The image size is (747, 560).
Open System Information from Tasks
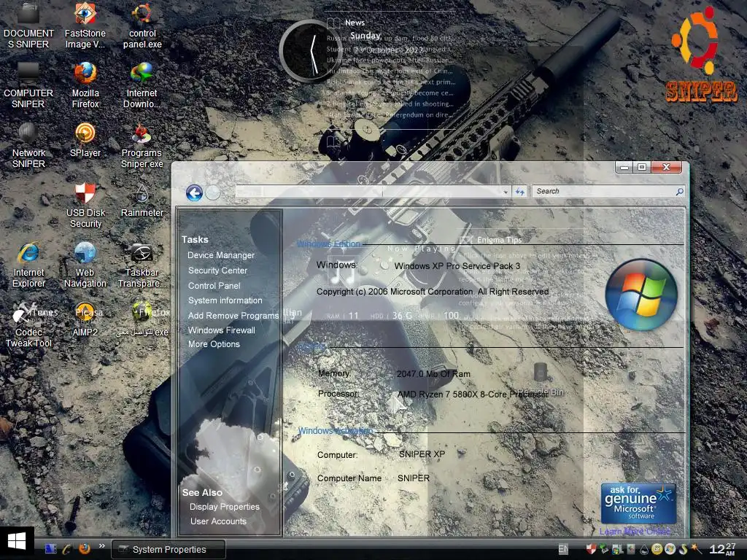click(225, 300)
